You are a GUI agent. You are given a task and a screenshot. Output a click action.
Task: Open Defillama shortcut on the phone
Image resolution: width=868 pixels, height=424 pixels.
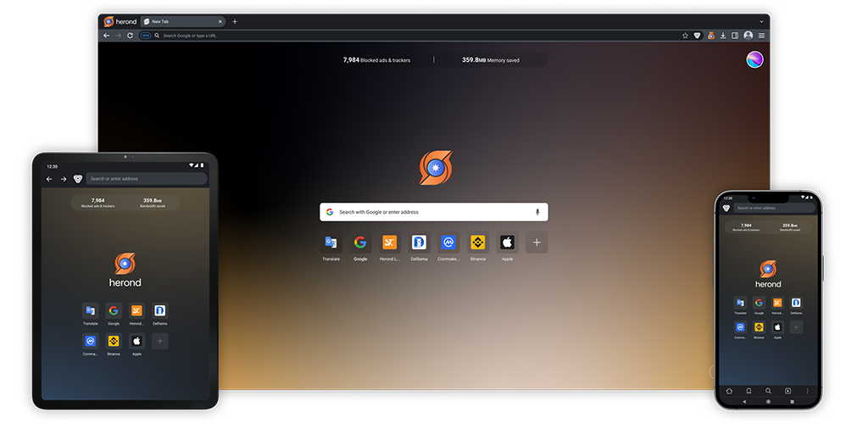pyautogui.click(x=796, y=305)
